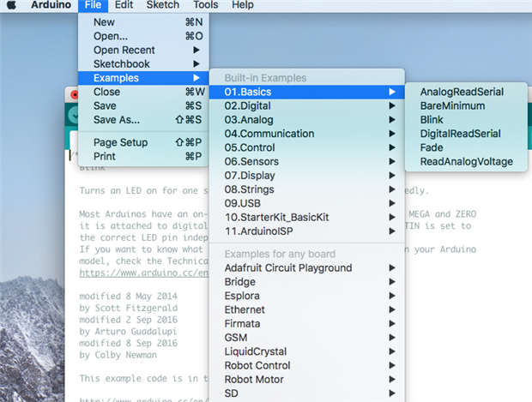532x402 pixels.
Task: Choose Open... from File menu
Action: 143,36
